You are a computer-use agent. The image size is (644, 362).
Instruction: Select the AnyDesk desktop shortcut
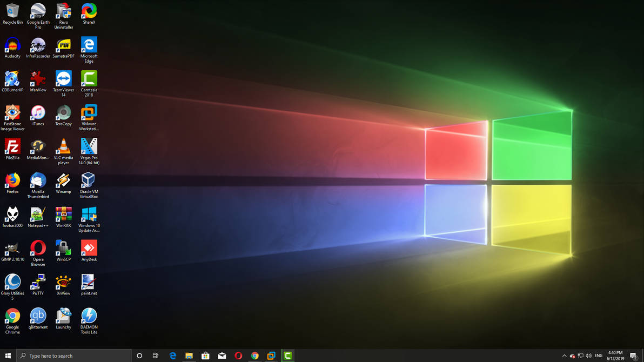click(x=89, y=251)
